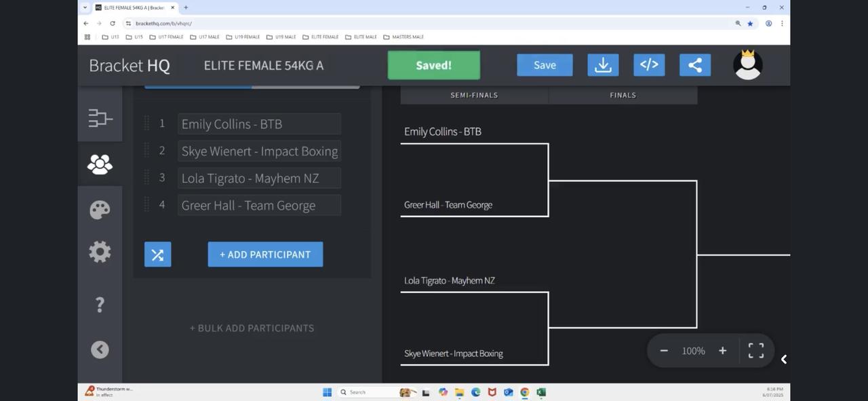Click Add Participant button
The height and width of the screenshot is (401, 868).
[x=265, y=254]
